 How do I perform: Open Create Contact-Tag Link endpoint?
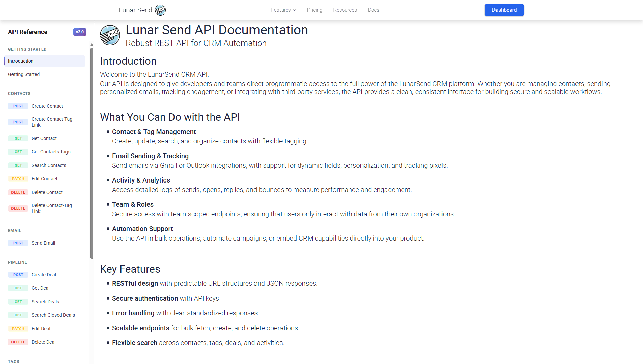[52, 122]
